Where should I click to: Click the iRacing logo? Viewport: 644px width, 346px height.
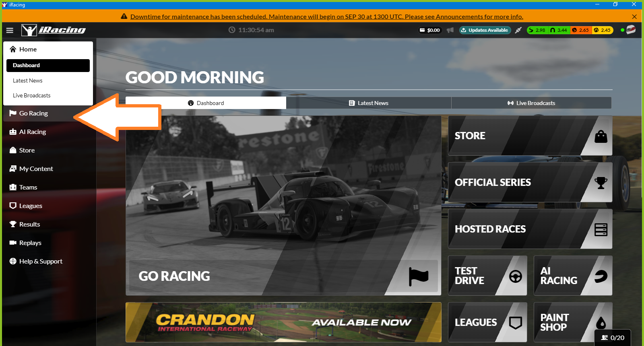click(54, 30)
